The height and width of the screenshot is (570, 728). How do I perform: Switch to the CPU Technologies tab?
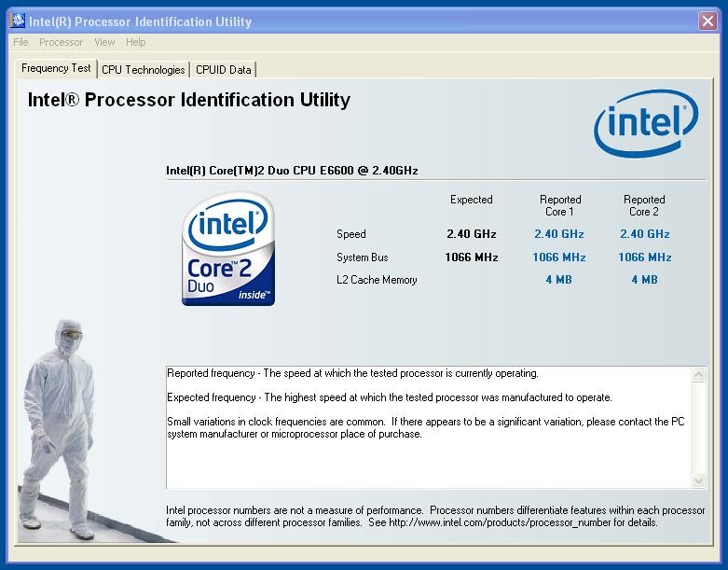pos(143,70)
